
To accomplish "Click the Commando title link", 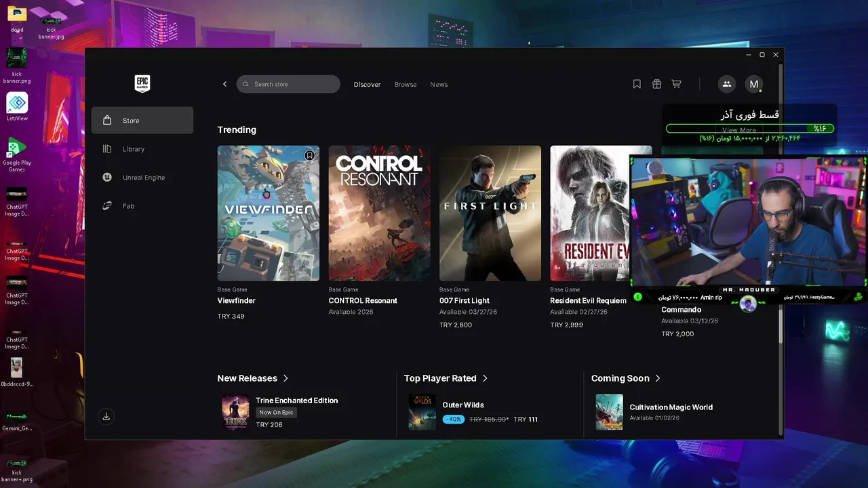I will click(682, 310).
